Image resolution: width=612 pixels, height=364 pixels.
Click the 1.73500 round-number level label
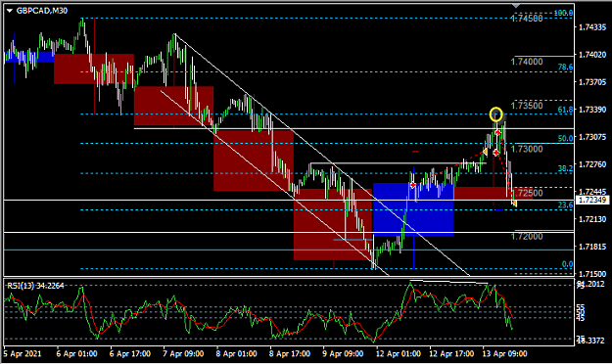527,106
